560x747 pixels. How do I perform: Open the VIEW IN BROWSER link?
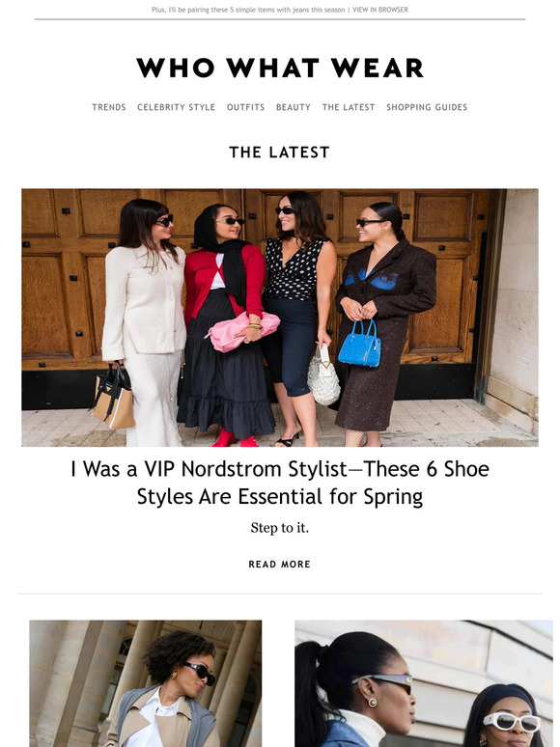[x=379, y=10]
